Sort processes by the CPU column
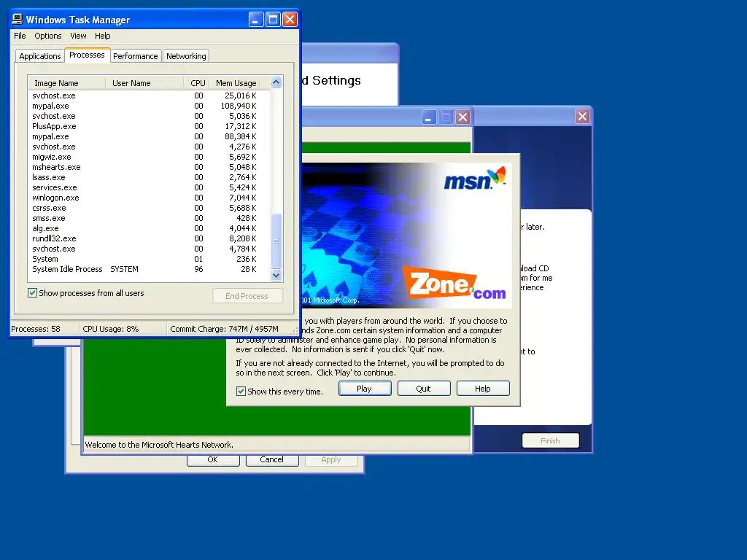This screenshot has height=560, width=747. [196, 83]
